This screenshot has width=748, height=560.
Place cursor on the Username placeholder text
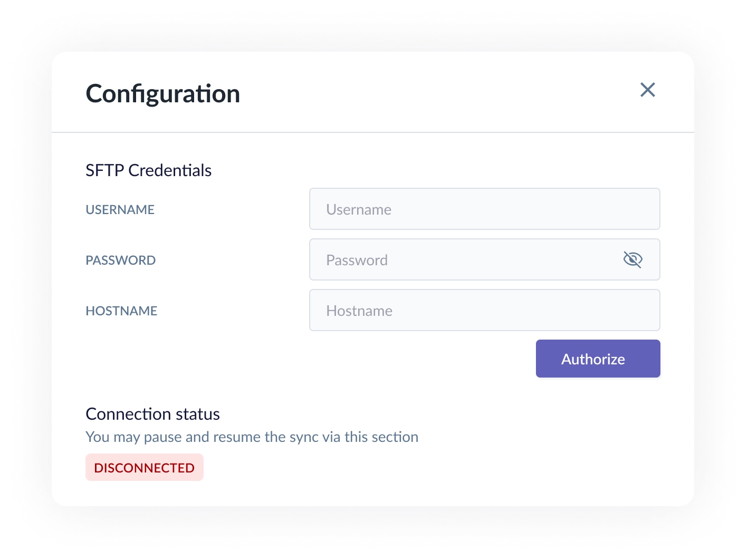[x=359, y=209]
